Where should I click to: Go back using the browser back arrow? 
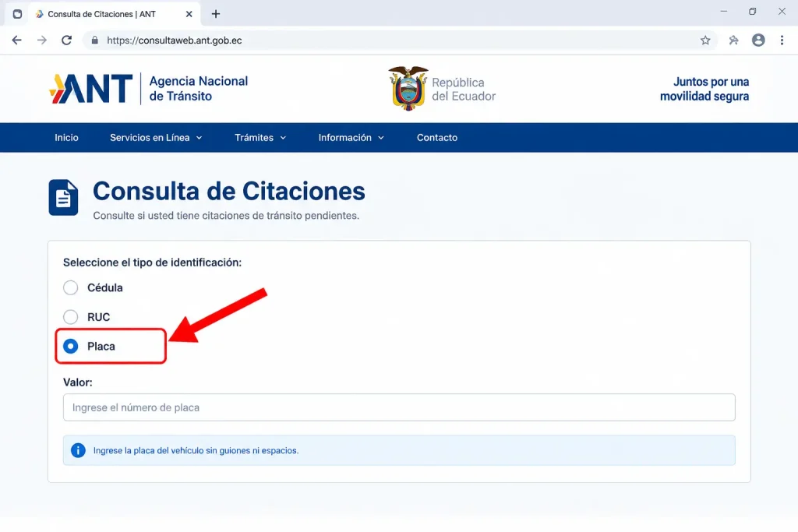(x=17, y=41)
